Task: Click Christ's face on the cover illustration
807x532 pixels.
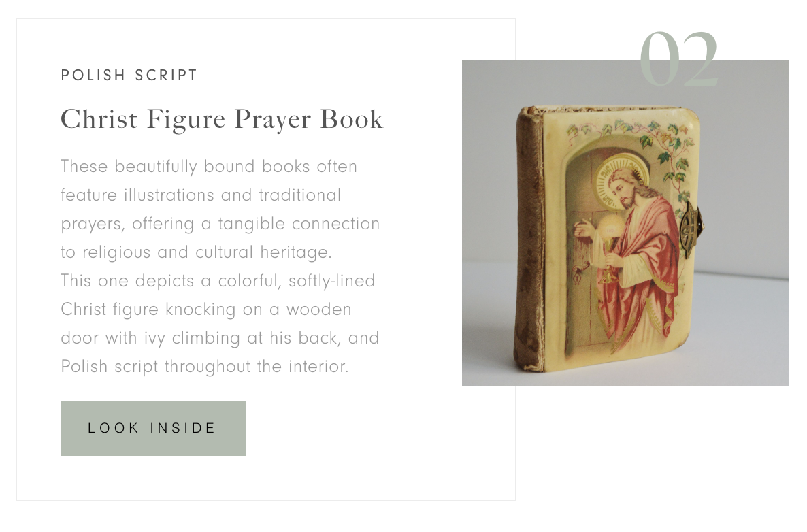Action: (x=623, y=190)
